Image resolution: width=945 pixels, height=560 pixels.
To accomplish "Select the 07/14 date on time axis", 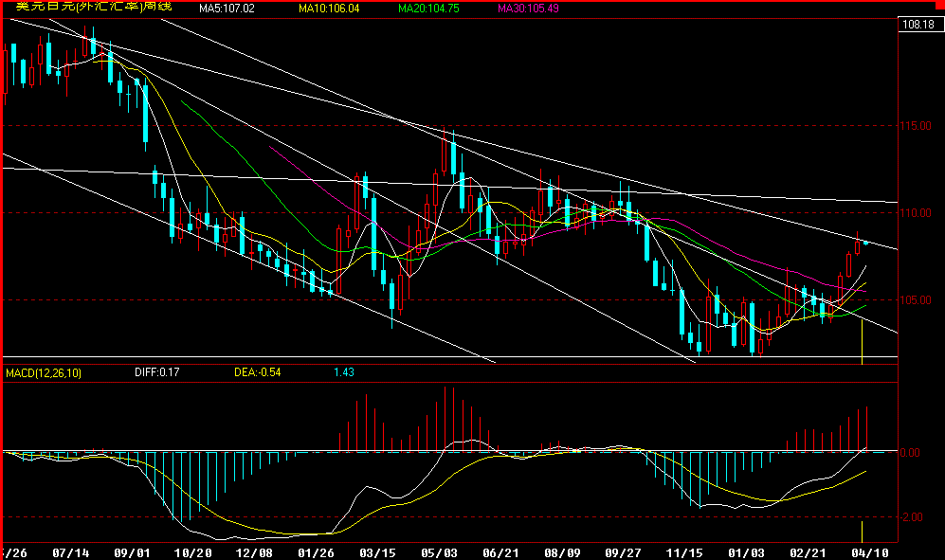I will point(73,551).
